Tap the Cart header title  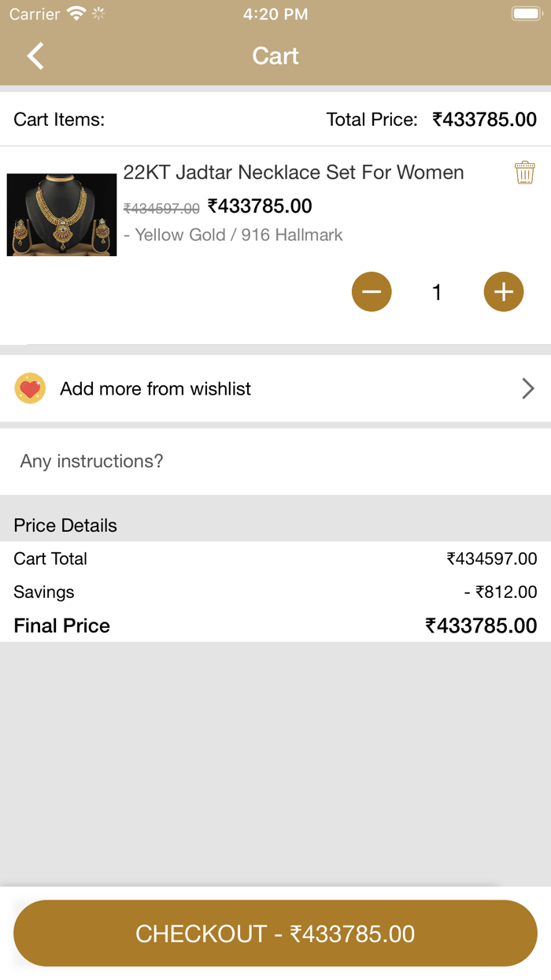[x=275, y=56]
